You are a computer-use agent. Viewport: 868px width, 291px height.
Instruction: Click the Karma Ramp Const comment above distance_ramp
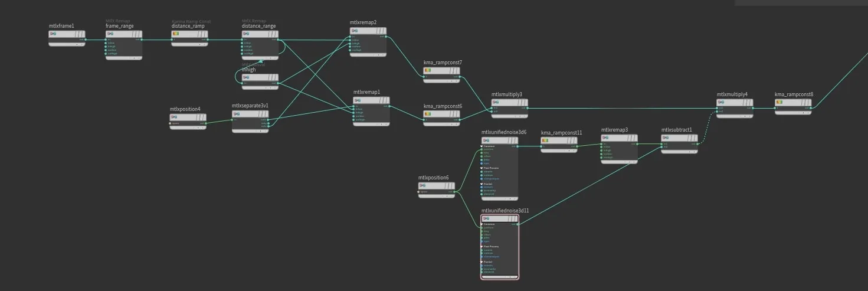point(191,21)
